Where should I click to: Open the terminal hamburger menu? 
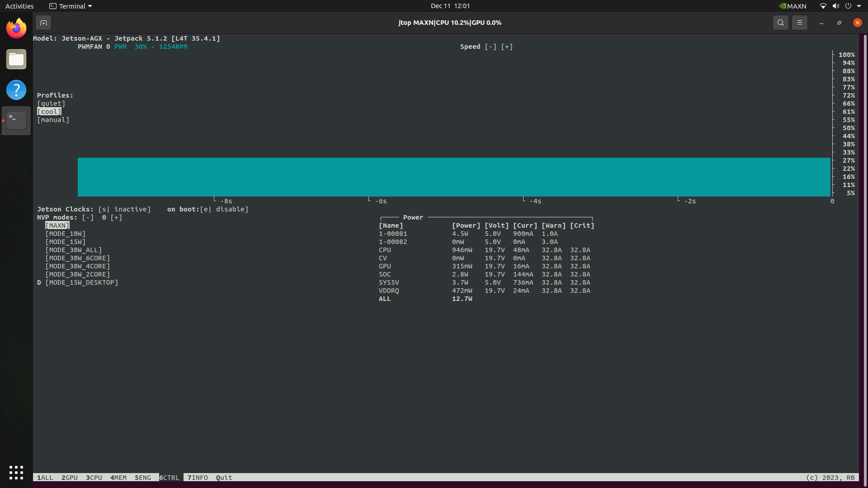[799, 23]
